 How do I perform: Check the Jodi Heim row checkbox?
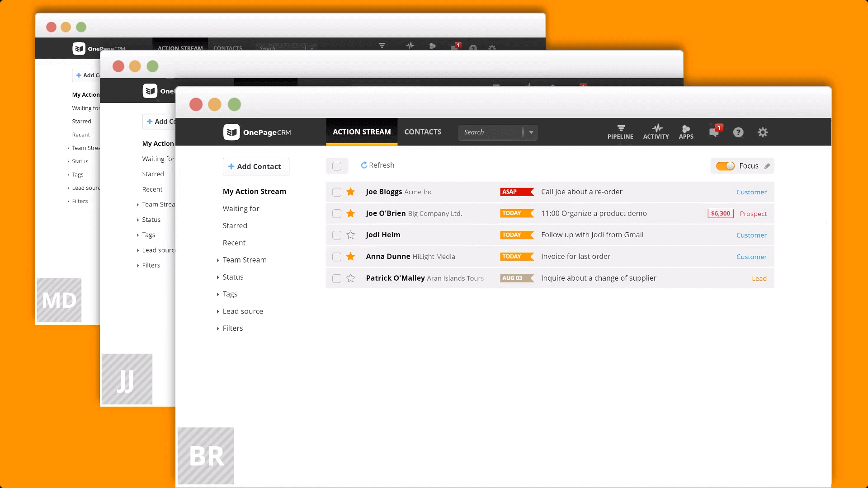pos(337,235)
